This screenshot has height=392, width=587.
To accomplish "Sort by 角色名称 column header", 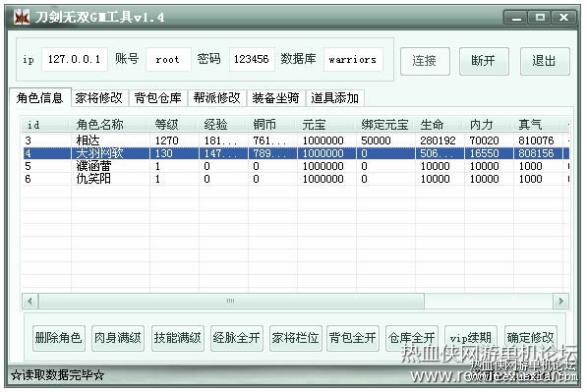I will [110, 125].
